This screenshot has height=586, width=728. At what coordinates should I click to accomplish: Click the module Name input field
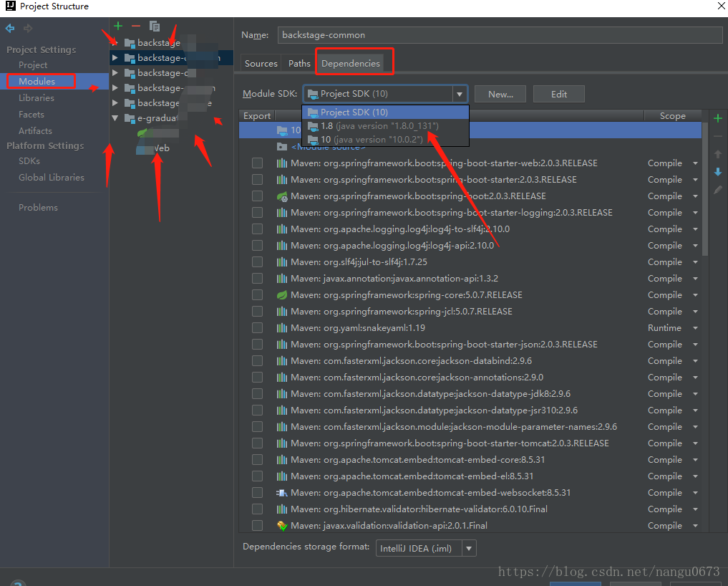tap(500, 35)
